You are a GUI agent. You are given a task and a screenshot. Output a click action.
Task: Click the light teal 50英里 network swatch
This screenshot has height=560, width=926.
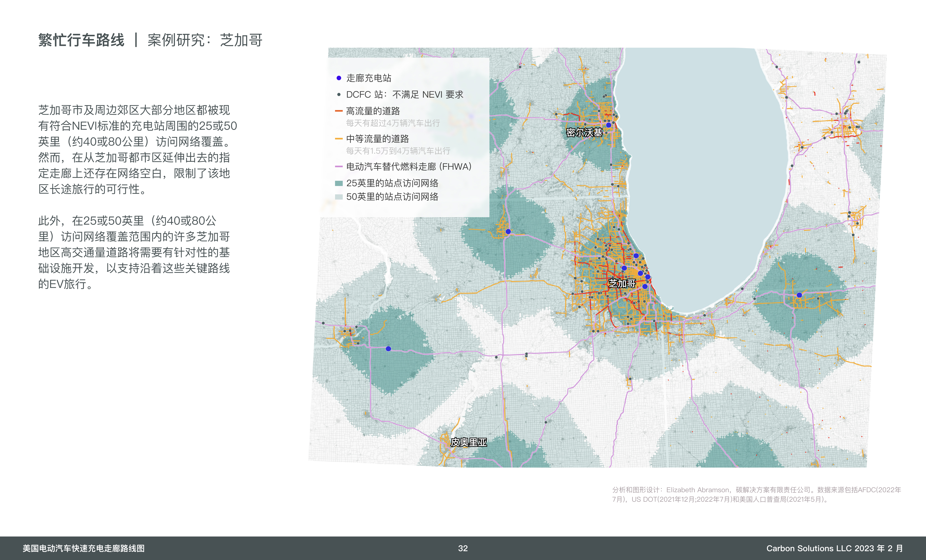[339, 197]
